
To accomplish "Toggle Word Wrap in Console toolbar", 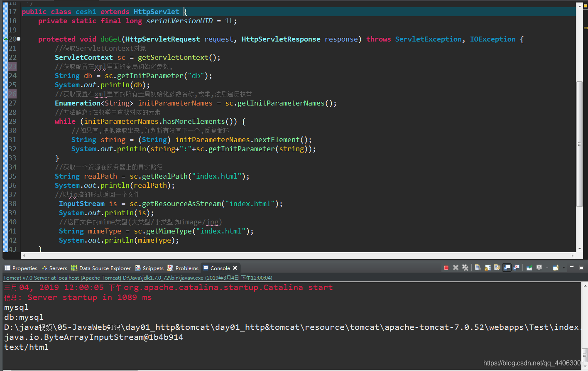I will [497, 268].
